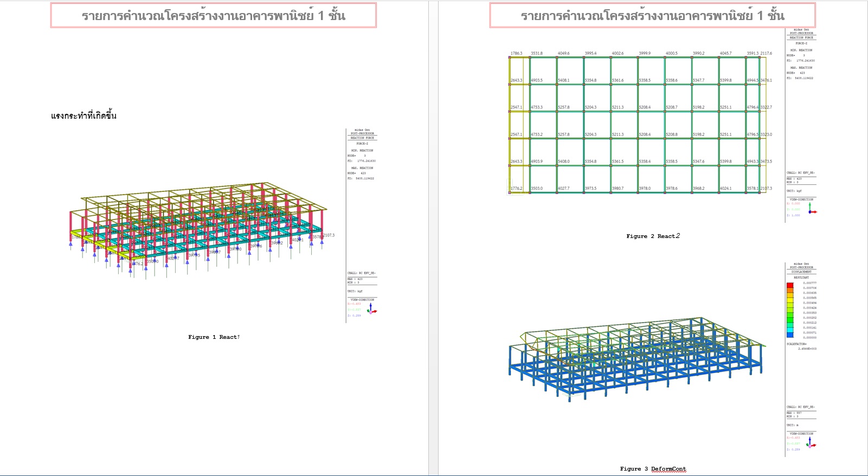Click the DISPLACEMENT label in Figure 3 legend
868x476 pixels.
[801, 272]
